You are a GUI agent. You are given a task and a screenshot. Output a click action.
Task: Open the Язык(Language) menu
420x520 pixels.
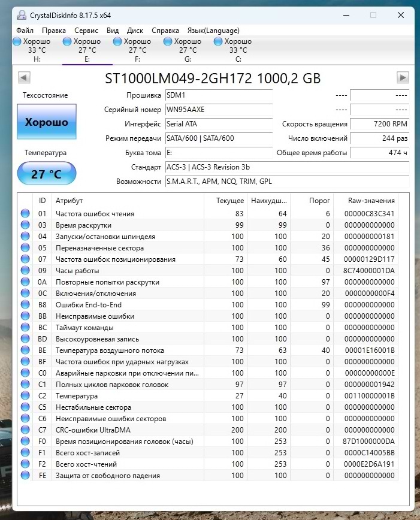point(213,31)
